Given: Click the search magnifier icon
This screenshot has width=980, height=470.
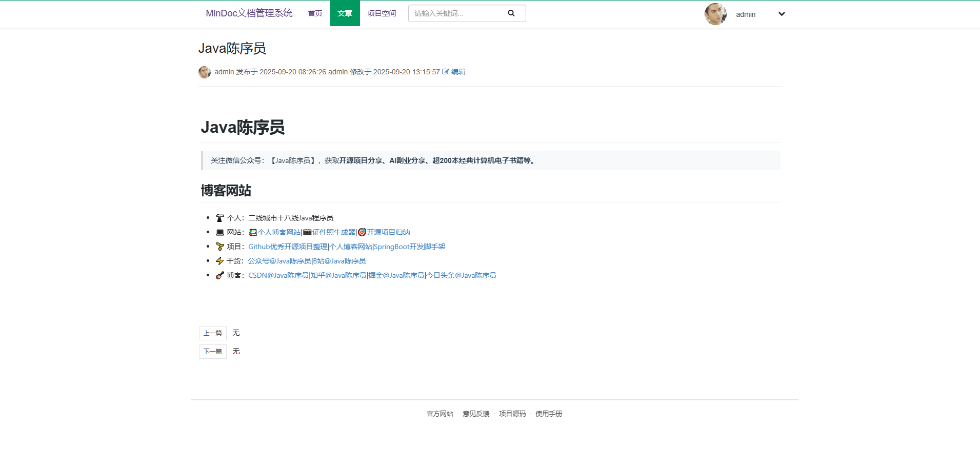Looking at the screenshot, I should pyautogui.click(x=511, y=13).
